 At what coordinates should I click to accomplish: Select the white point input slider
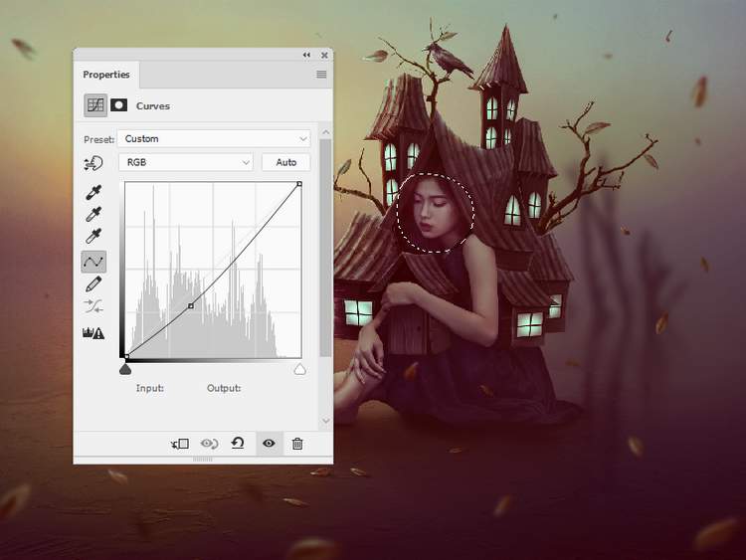click(x=299, y=369)
